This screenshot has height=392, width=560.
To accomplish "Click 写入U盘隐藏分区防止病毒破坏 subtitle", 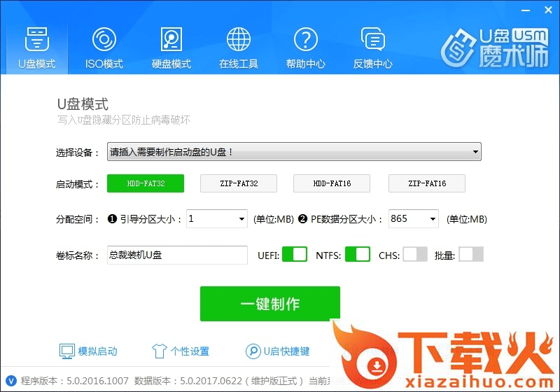I will click(124, 120).
